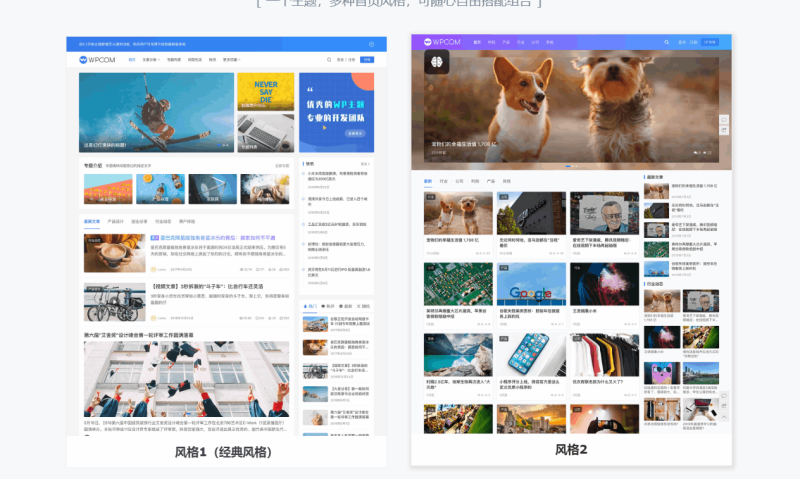
Task: Select the second tab under the dog hero
Action: click(x=444, y=181)
